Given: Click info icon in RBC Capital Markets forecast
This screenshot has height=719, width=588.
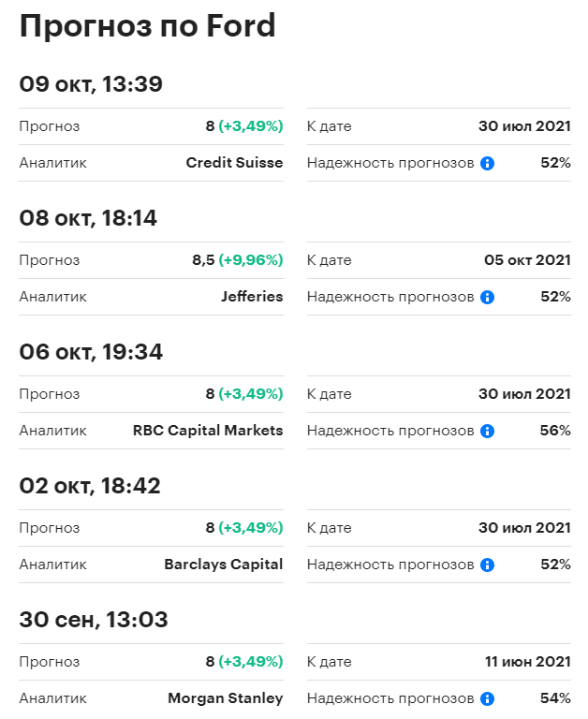Looking at the screenshot, I should (487, 431).
